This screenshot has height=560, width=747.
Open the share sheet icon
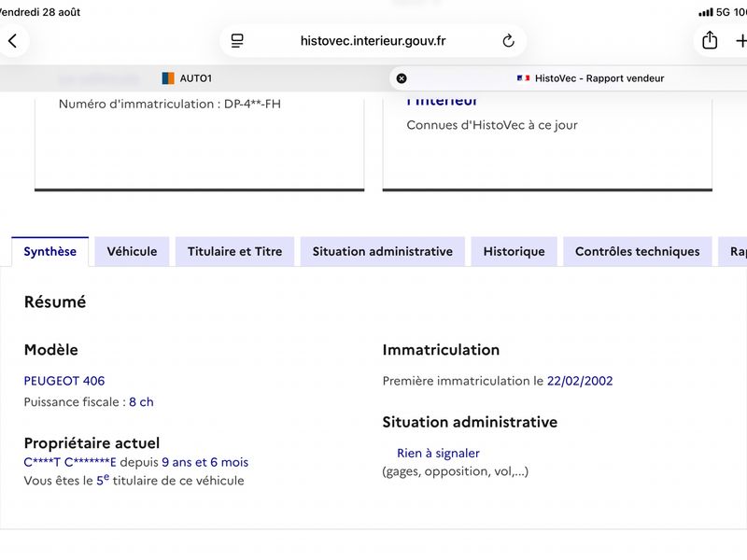click(710, 40)
